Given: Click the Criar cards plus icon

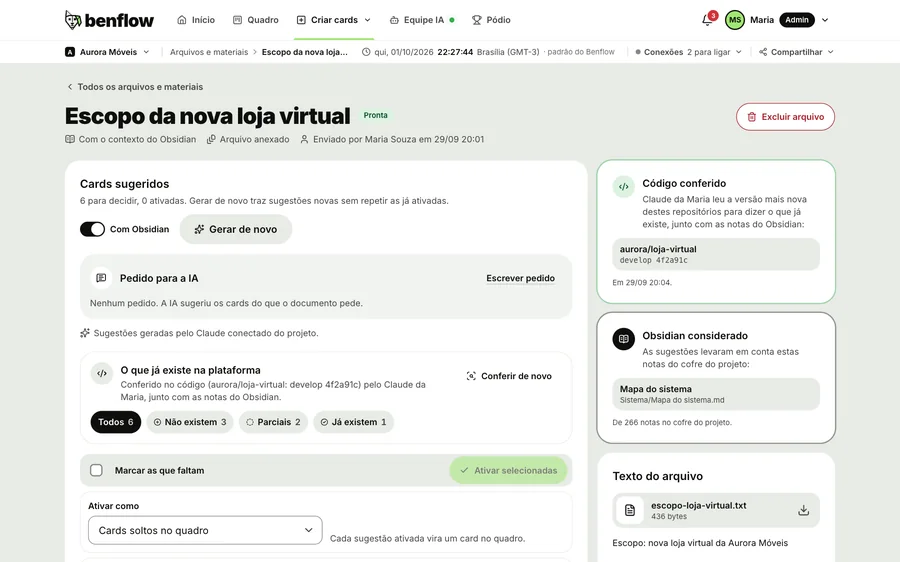Looking at the screenshot, I should (x=301, y=20).
